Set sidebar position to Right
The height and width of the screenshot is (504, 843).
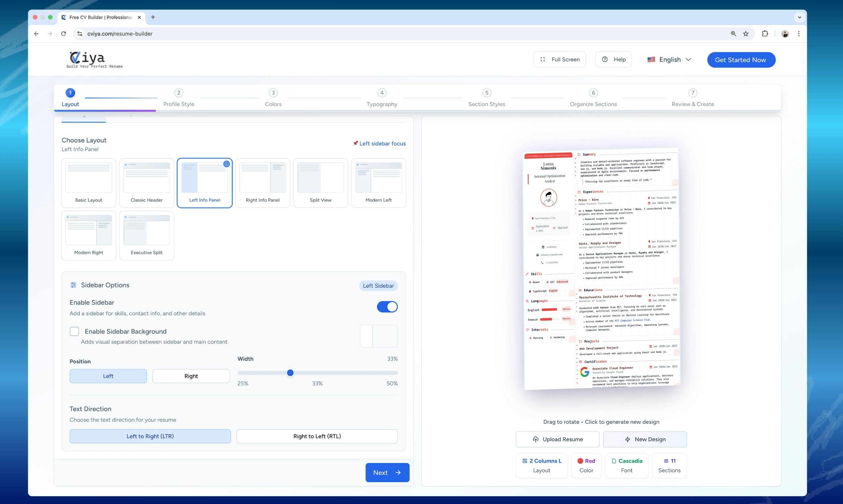click(191, 376)
